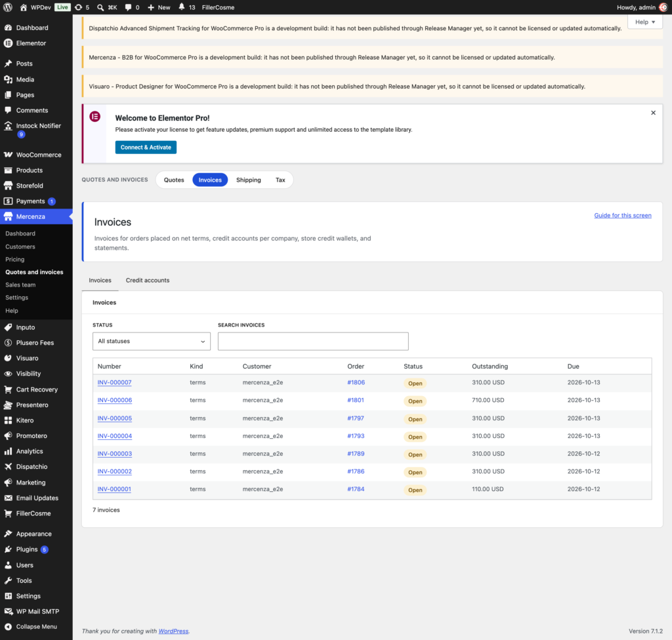The width and height of the screenshot is (672, 640).
Task: Click the Inputo tag icon
Action: click(x=8, y=327)
